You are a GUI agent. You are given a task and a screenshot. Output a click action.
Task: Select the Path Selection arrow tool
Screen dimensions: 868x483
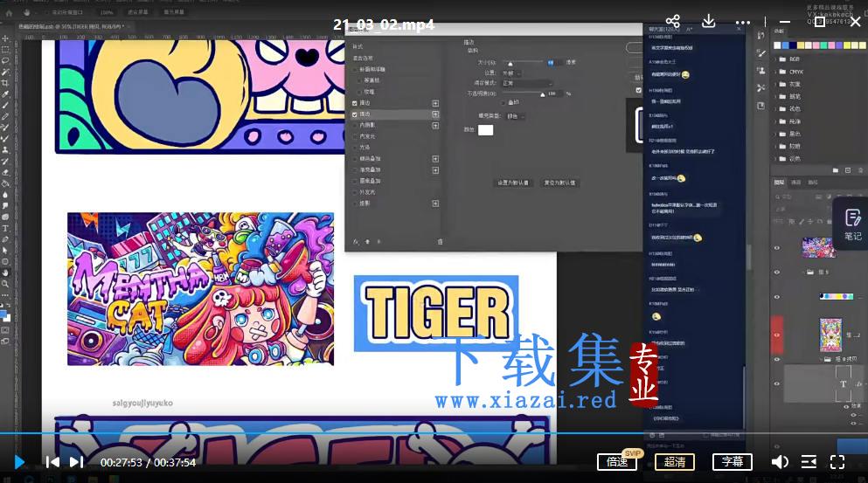pyautogui.click(x=5, y=250)
